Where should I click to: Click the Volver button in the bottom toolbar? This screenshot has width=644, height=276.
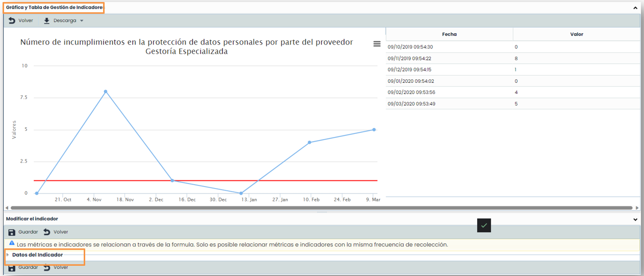coord(56,267)
